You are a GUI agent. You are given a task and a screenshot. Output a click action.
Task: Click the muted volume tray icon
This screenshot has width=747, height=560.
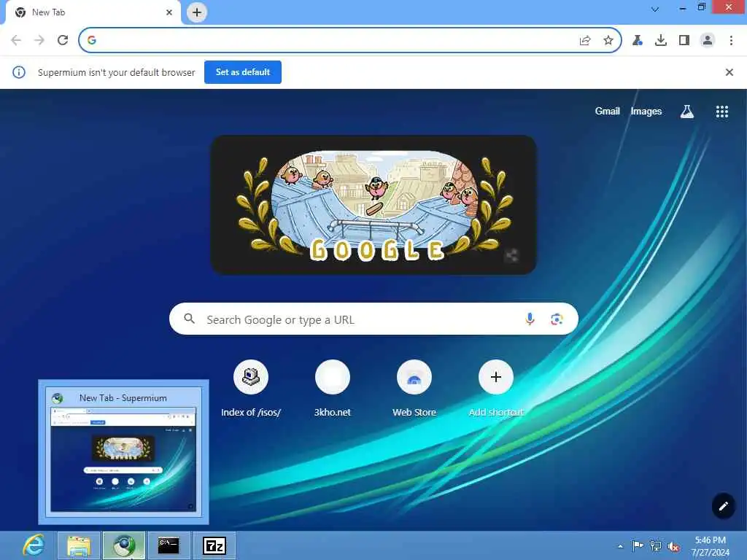673,547
